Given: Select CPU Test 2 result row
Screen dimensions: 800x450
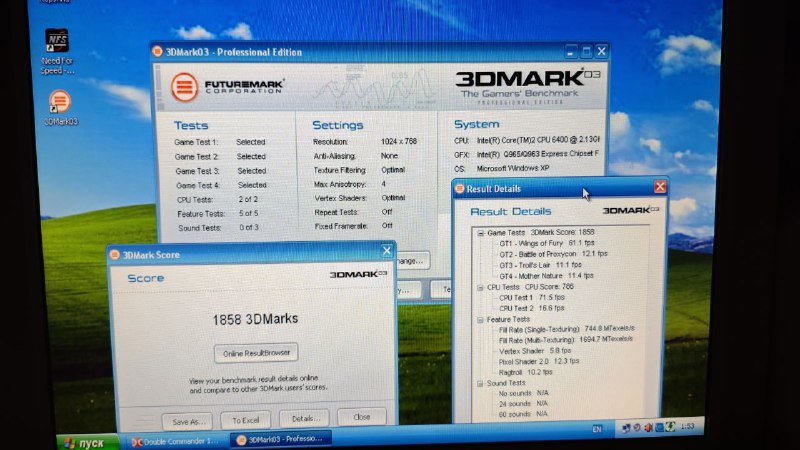Looking at the screenshot, I should [532, 308].
